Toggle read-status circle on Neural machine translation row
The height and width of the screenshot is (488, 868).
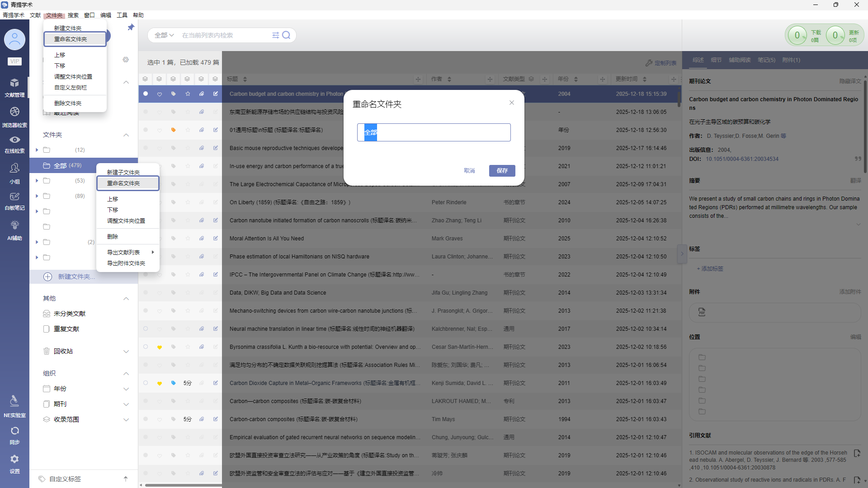point(146,329)
